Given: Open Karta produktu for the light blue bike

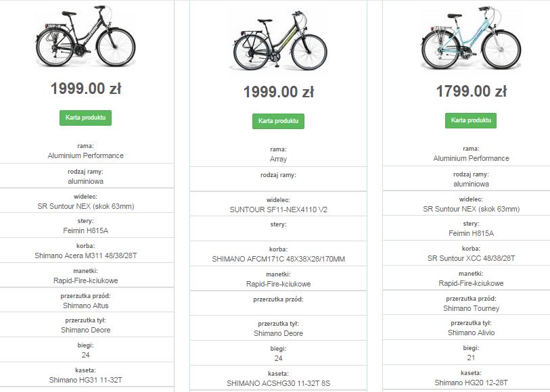Looking at the screenshot, I should click(x=471, y=120).
